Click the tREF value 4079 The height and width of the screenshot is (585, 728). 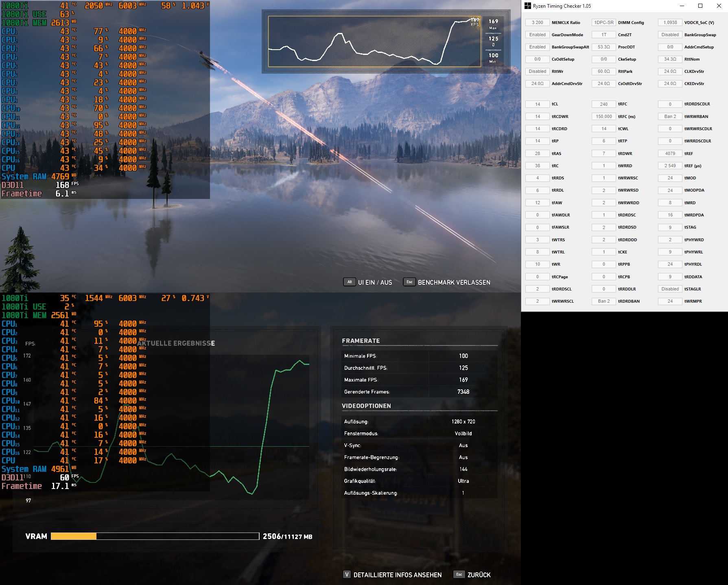[670, 153]
